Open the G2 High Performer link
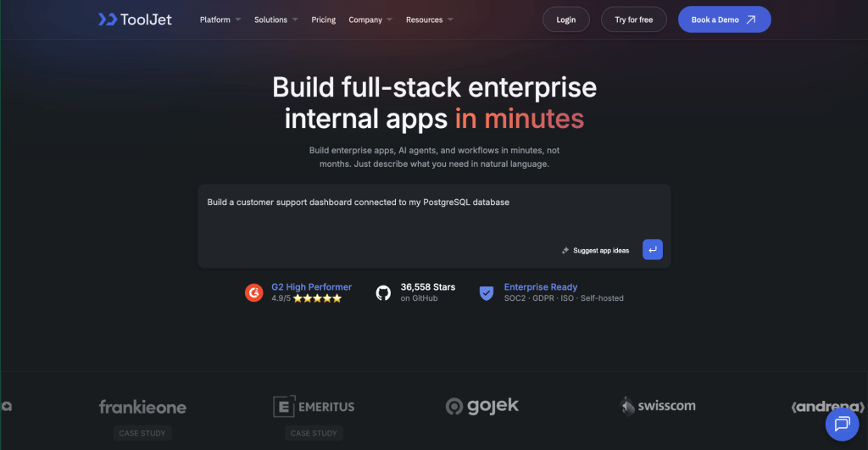Viewport: 868px width, 450px height. (311, 286)
